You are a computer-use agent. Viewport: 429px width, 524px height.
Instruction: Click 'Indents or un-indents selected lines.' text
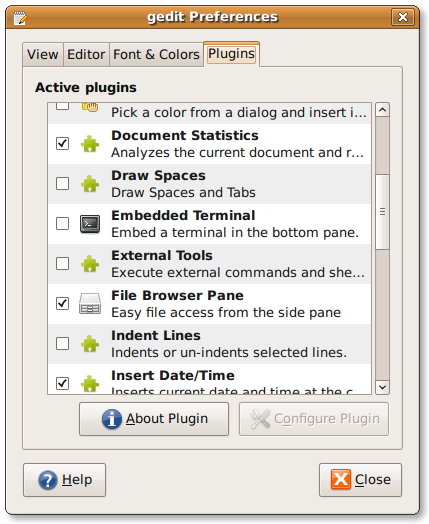click(229, 353)
